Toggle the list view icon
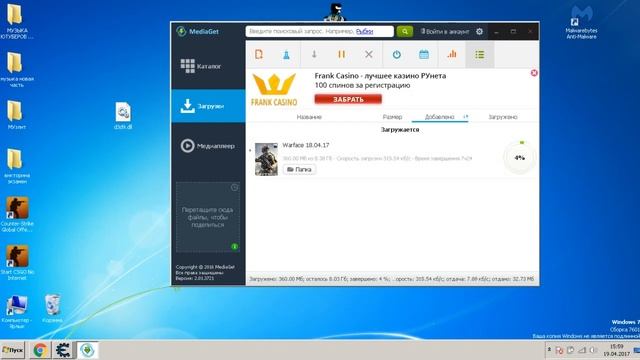This screenshot has width=640, height=360. [x=480, y=54]
